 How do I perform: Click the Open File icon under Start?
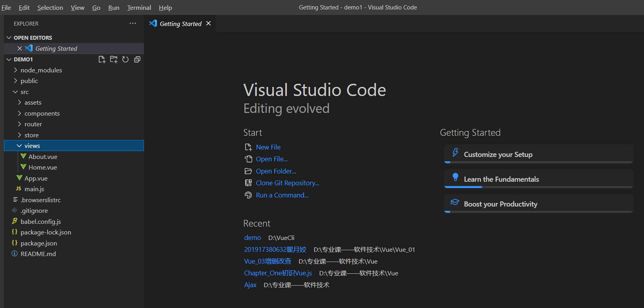click(248, 159)
